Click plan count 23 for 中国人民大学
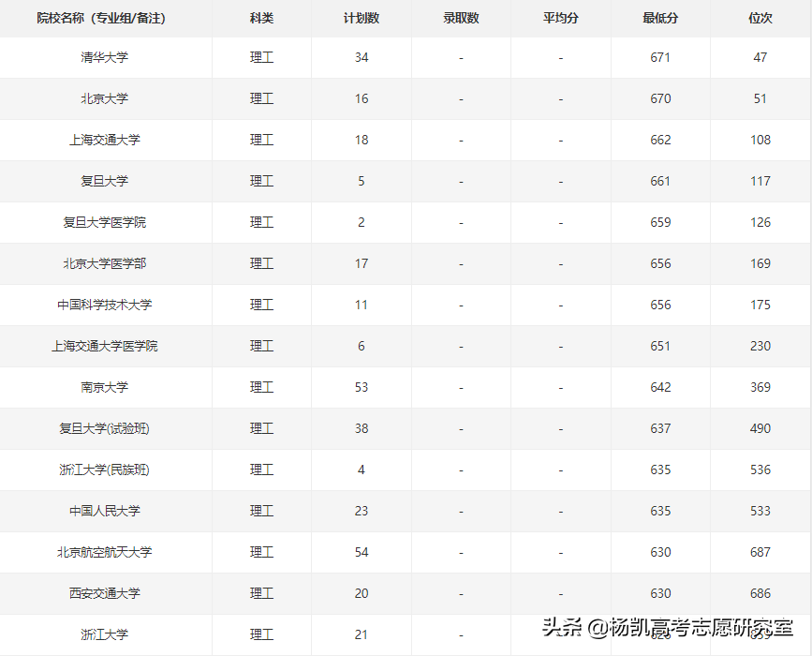Screen dimensions: 812x656 (362, 511)
